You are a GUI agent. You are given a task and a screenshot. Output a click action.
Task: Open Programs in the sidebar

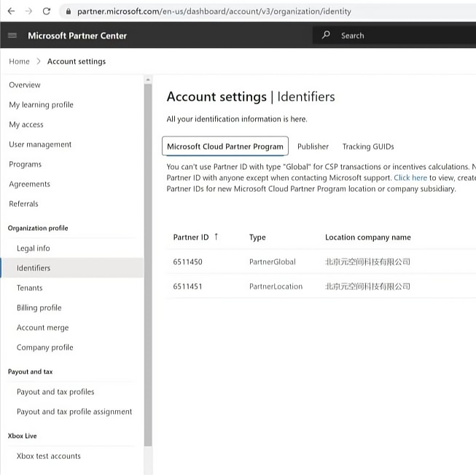pos(26,165)
